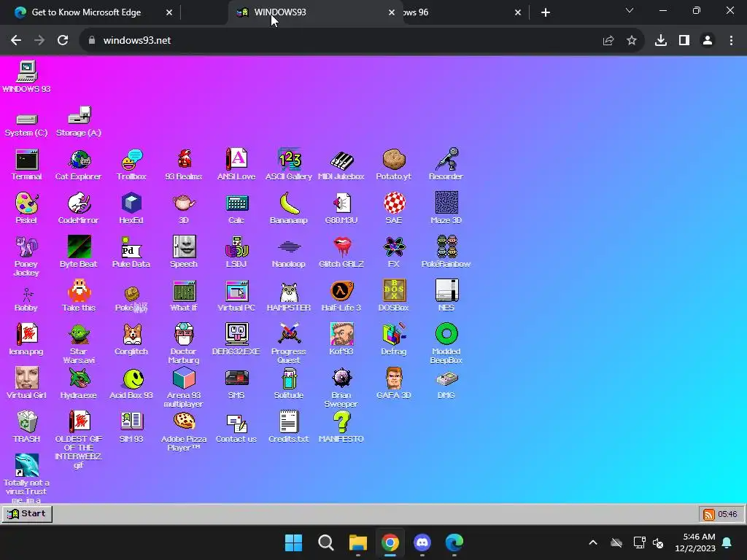Reload the windows93.net page

pos(63,41)
